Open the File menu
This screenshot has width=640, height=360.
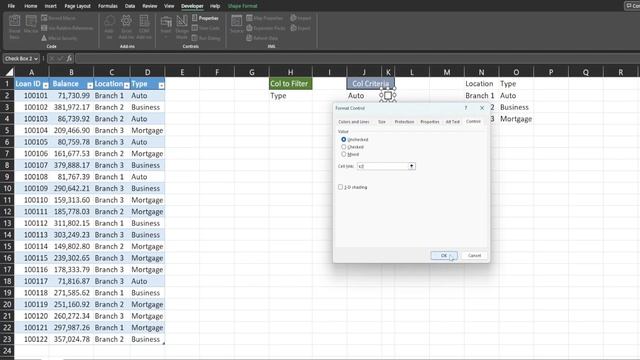(11, 6)
